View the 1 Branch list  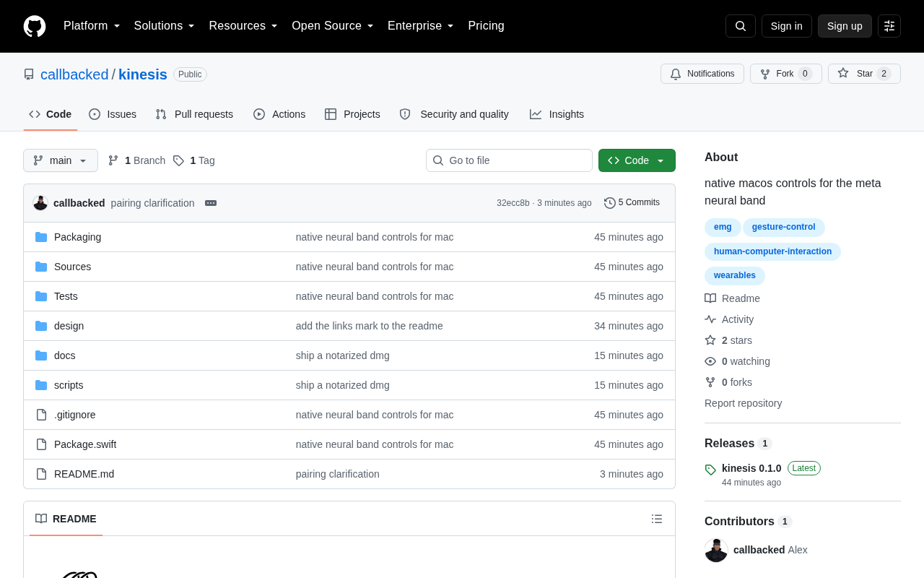tap(136, 160)
